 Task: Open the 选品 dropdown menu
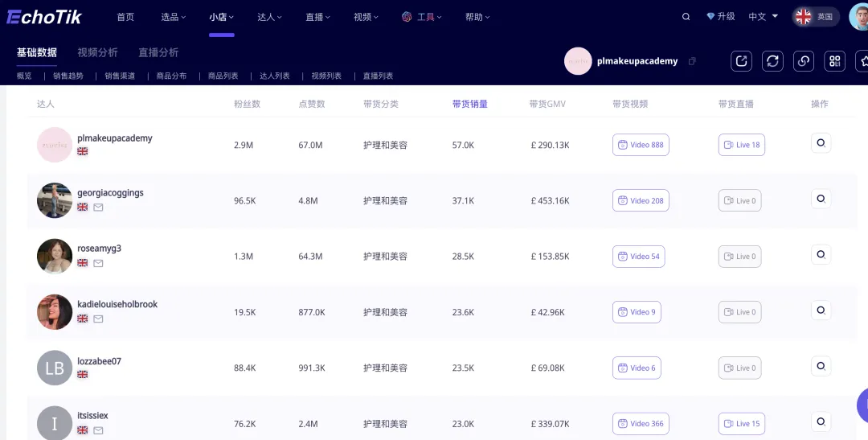click(x=173, y=17)
